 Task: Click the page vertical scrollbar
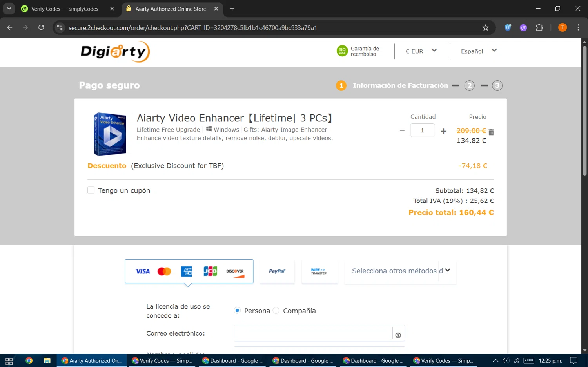(x=584, y=111)
